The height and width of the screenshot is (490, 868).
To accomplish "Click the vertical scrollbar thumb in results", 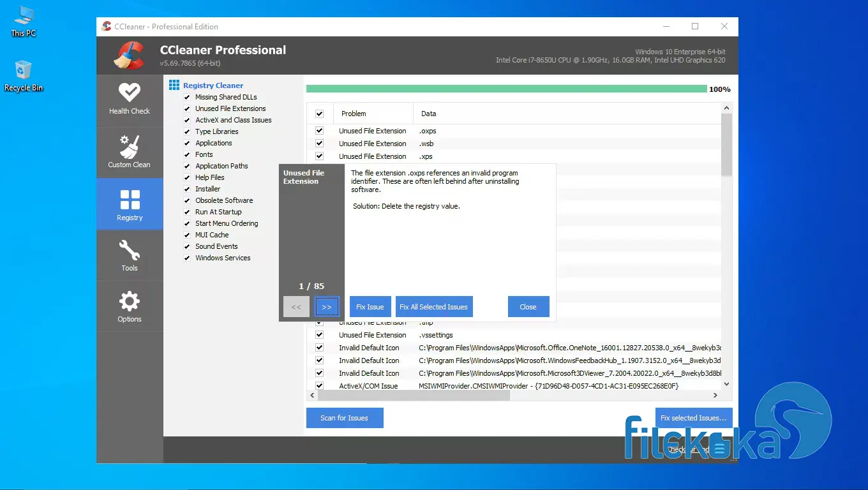I will pyautogui.click(x=726, y=144).
